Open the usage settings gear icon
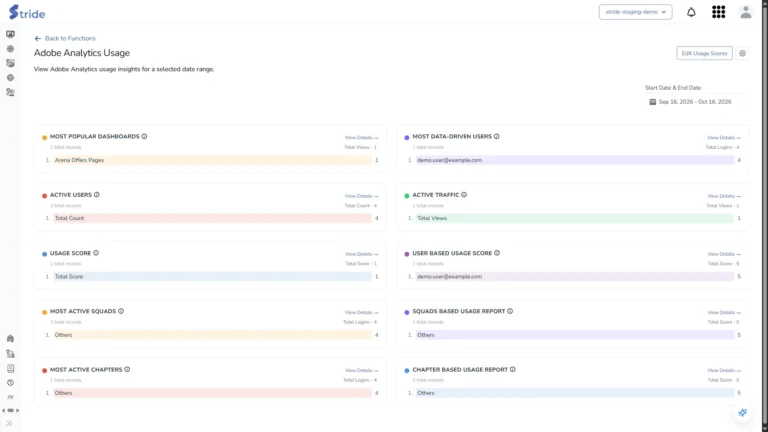Viewport: 768px width, 432px height. point(743,53)
